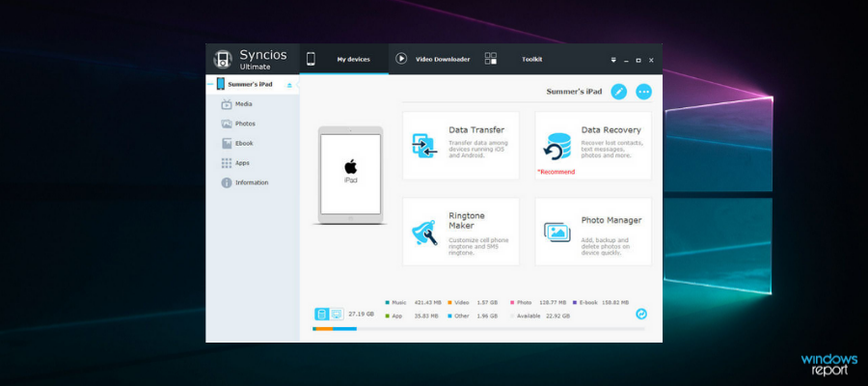Open the Data Transfer tool
868x386 pixels.
tap(461, 146)
